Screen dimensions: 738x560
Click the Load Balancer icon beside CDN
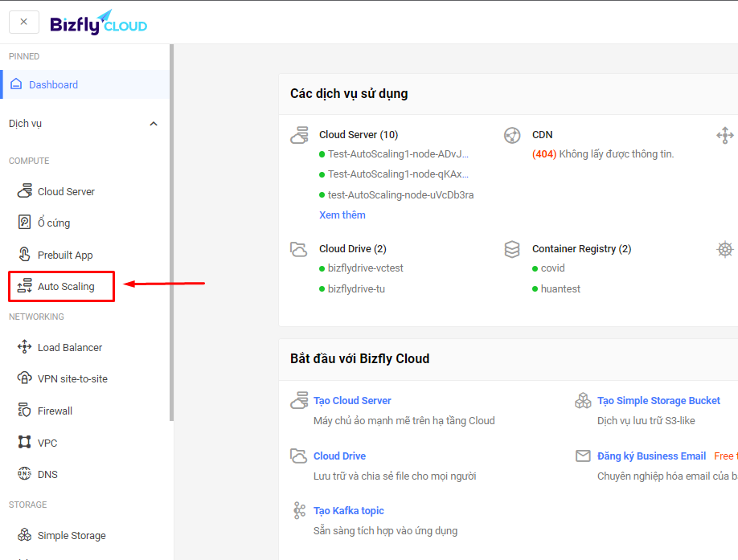point(725,136)
